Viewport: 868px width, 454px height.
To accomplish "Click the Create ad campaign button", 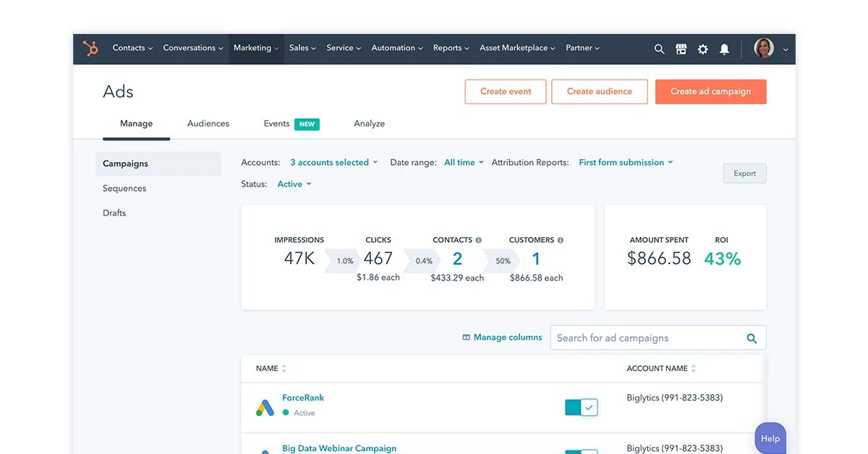I will pyautogui.click(x=710, y=92).
